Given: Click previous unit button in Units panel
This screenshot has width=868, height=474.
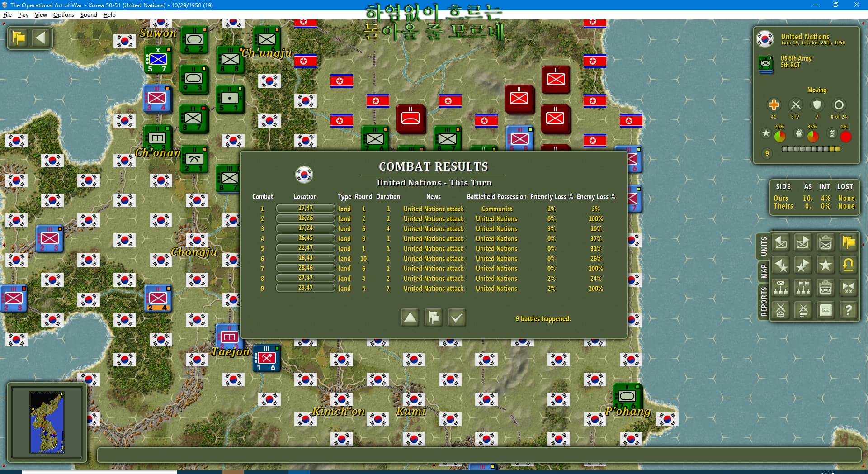Looking at the screenshot, I should coord(781,243).
